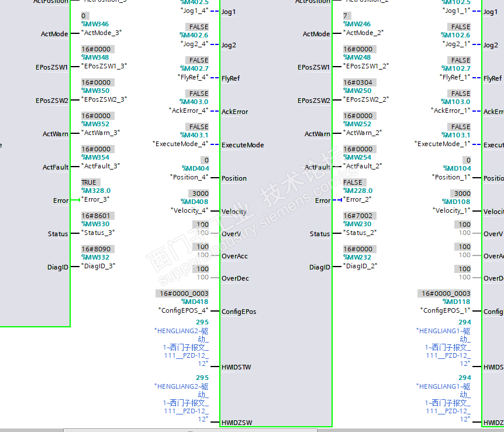Screen dimensions: 504x432
Task: Click the HWIDZSW pin with hardware ID 295
Action: coord(237,423)
